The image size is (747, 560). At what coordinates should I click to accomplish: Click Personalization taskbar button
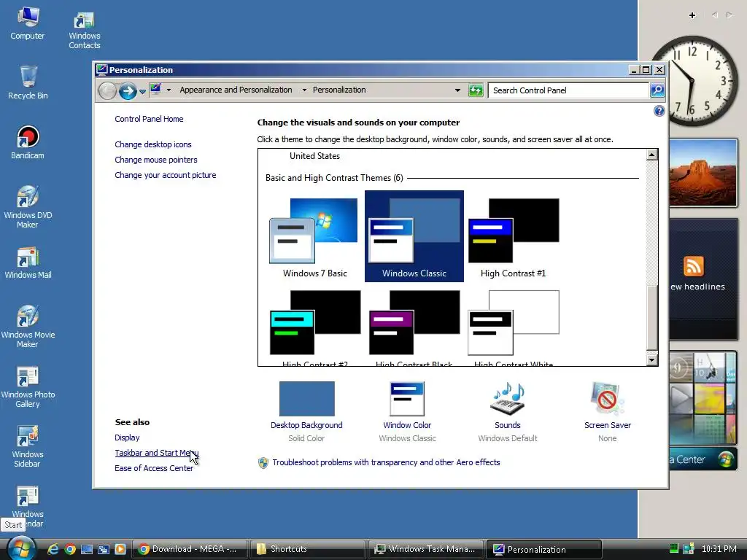pos(543,549)
